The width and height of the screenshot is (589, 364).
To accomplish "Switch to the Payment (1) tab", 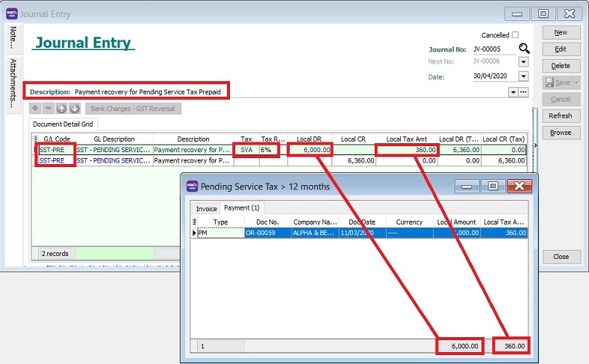I will (x=242, y=208).
